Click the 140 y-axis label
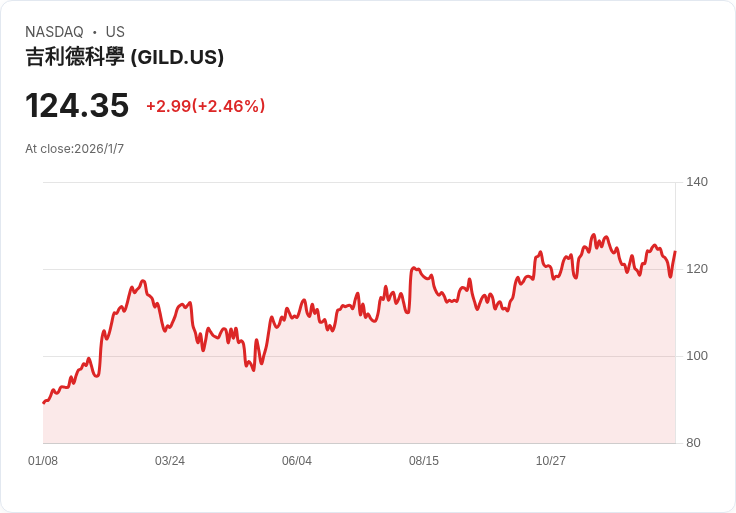Image resolution: width=736 pixels, height=513 pixels. 697,182
